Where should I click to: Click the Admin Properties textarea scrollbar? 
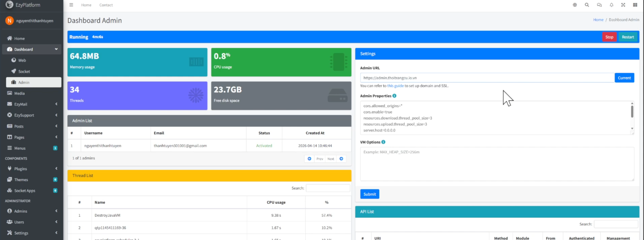click(632, 112)
